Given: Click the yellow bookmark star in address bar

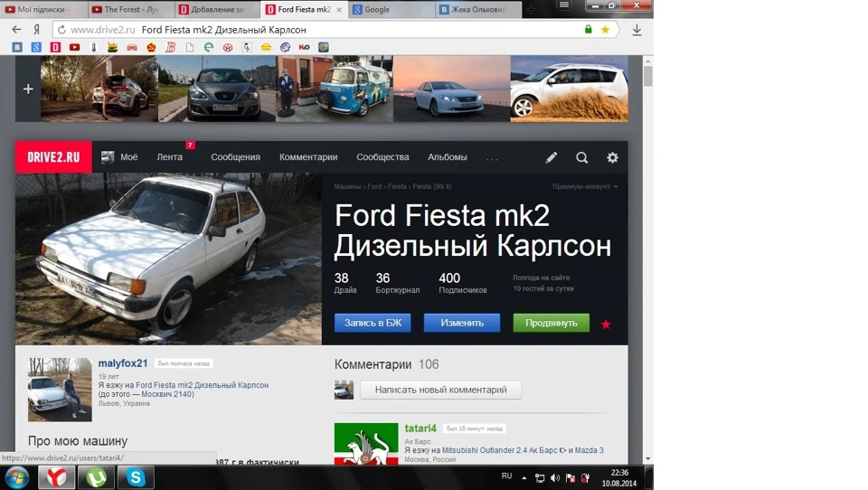Looking at the screenshot, I should tap(606, 29).
